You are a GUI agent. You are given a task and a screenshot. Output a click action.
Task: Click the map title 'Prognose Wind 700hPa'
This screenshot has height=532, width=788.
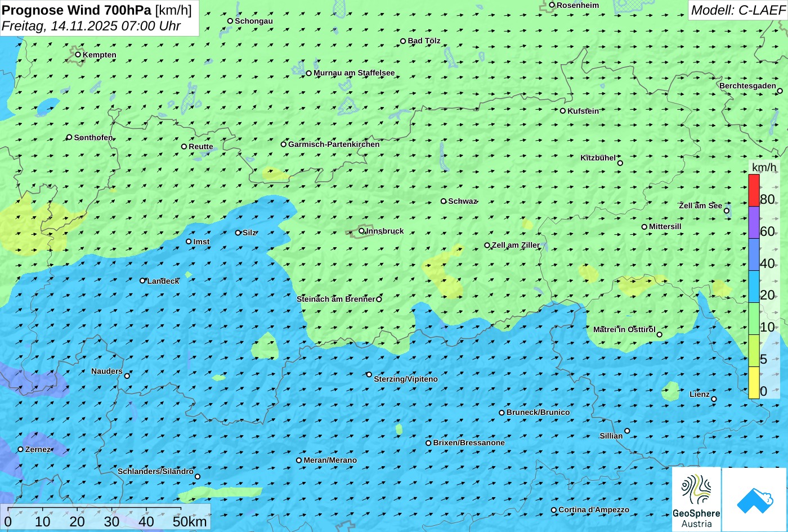pyautogui.click(x=77, y=10)
